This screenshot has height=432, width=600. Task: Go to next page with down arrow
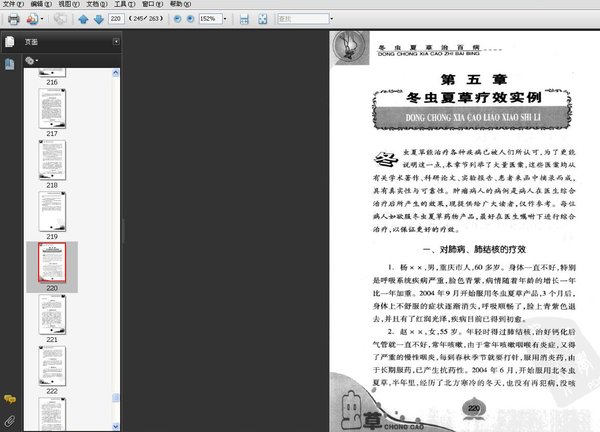point(99,19)
